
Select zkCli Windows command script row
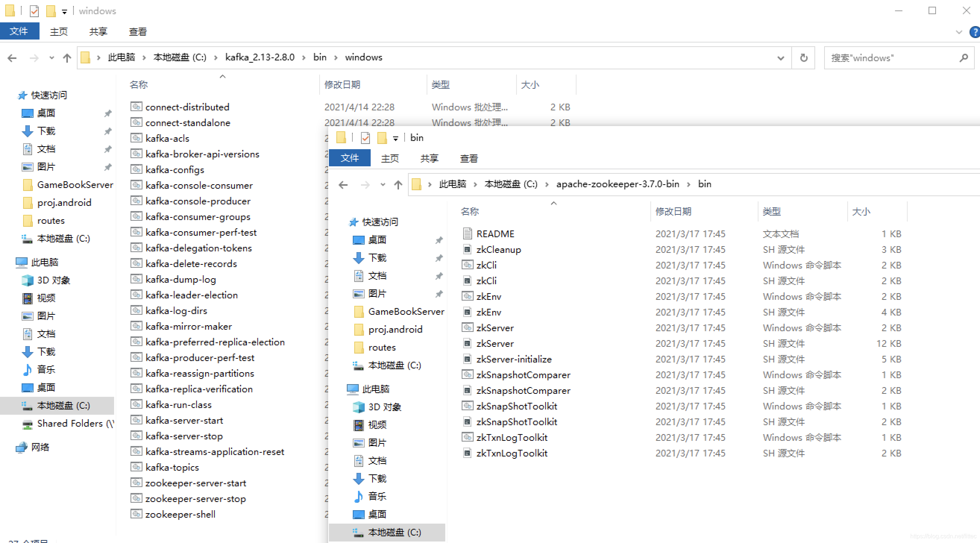tap(681, 265)
